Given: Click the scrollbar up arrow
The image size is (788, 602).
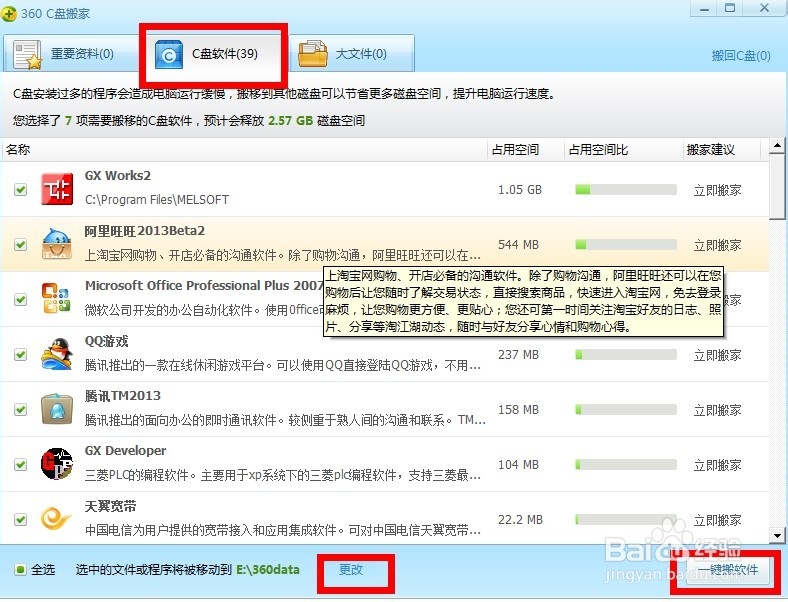Looking at the screenshot, I should (x=777, y=146).
